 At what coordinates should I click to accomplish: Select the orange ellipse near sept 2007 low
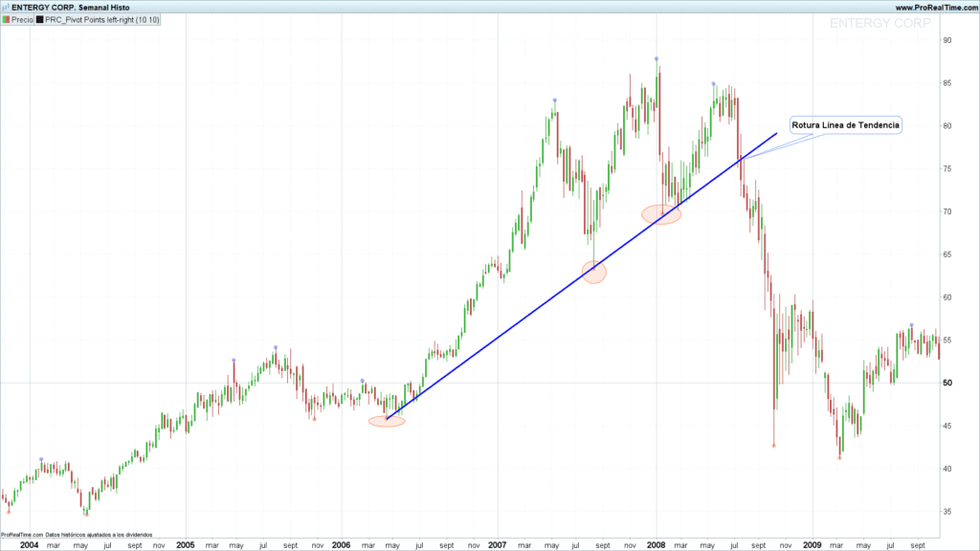click(x=594, y=273)
